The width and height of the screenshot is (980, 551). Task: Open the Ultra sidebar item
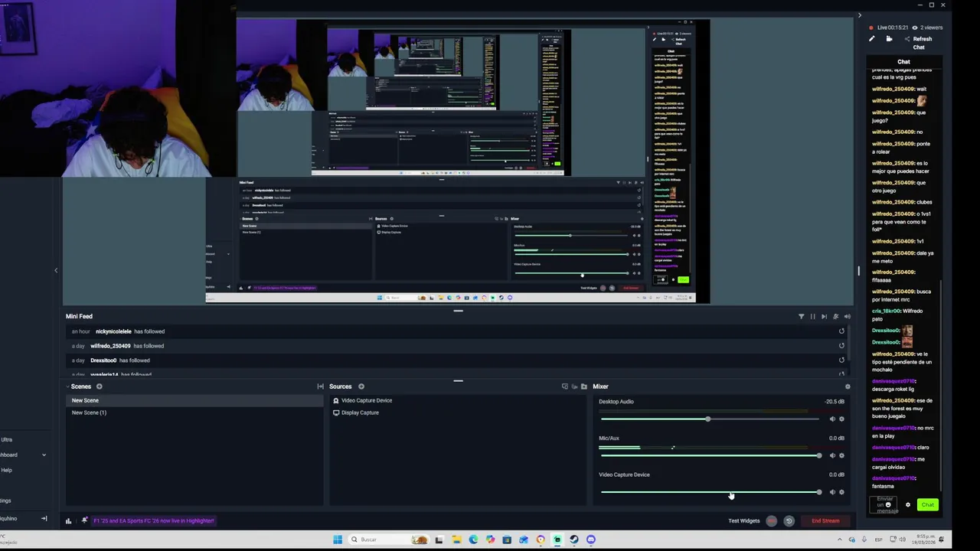tap(7, 439)
